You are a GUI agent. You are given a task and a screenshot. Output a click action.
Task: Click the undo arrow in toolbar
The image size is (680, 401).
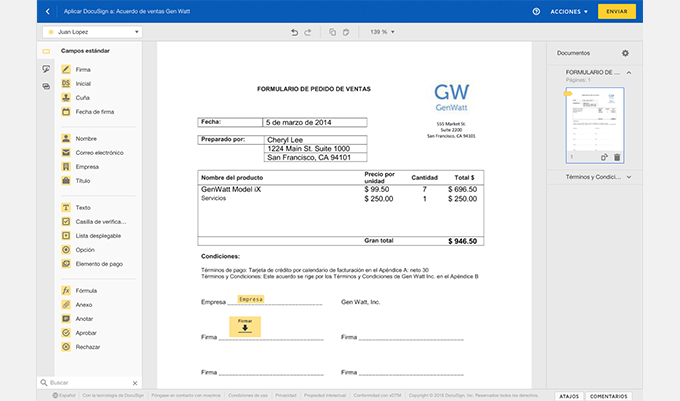click(294, 32)
